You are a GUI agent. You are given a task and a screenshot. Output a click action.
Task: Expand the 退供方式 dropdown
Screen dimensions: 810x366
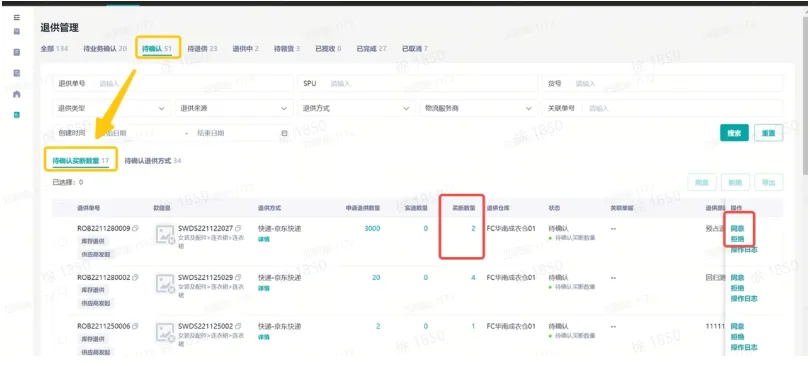point(356,108)
